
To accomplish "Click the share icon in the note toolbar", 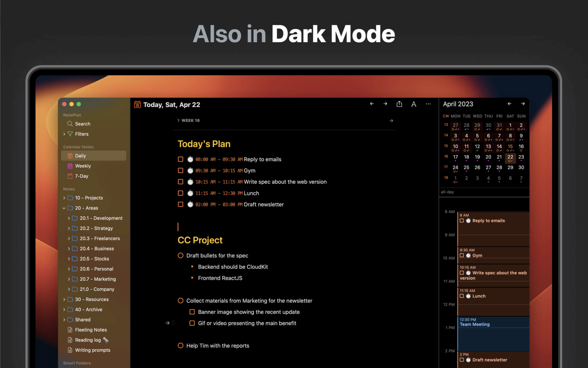I will coord(399,104).
